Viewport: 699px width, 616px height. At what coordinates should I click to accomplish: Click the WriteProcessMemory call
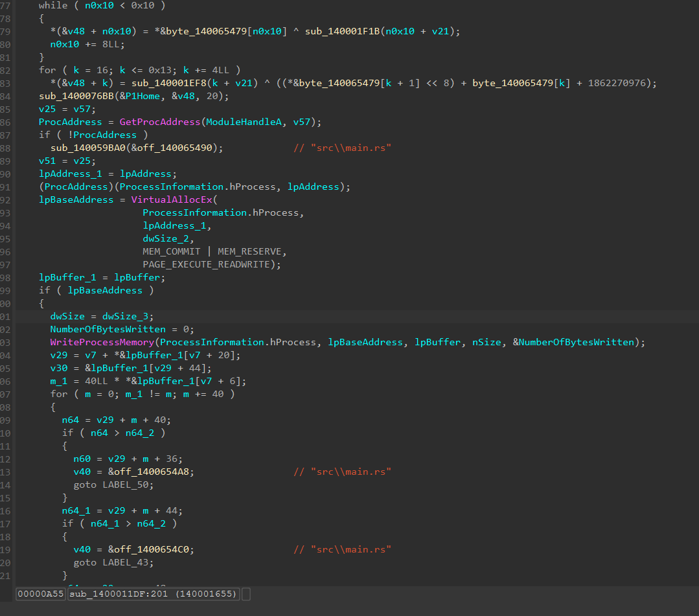[102, 342]
